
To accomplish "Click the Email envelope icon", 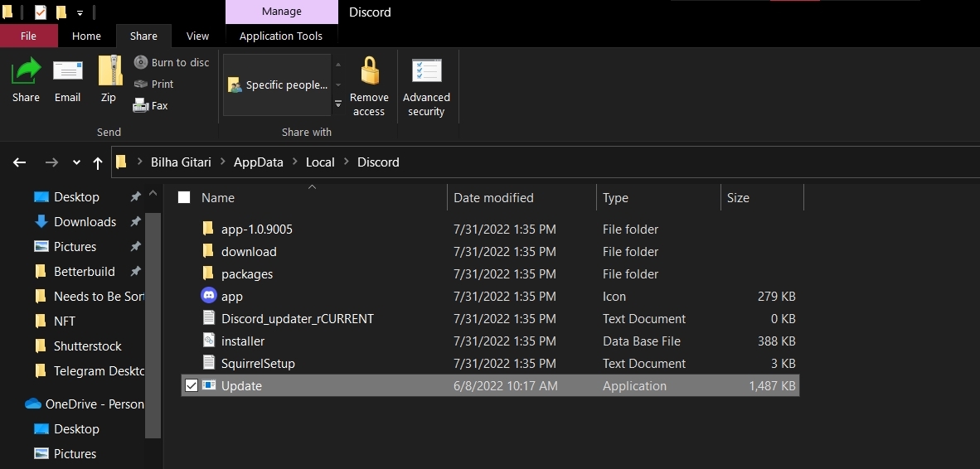I will [67, 72].
